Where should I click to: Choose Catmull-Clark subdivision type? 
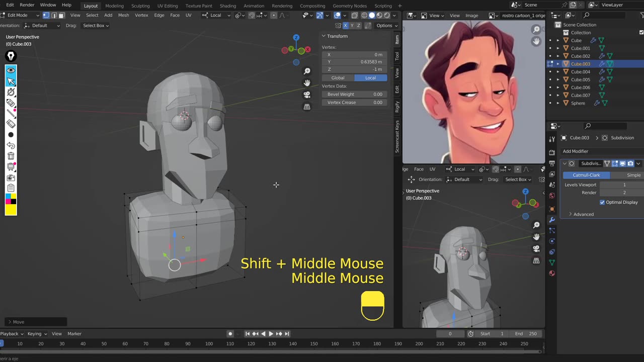click(x=586, y=175)
